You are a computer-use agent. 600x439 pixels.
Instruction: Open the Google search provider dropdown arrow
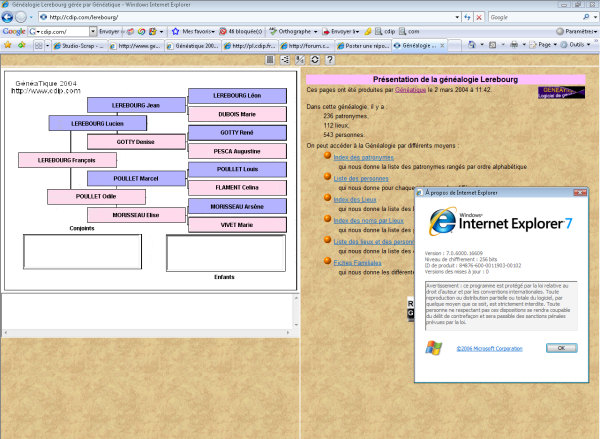(595, 17)
